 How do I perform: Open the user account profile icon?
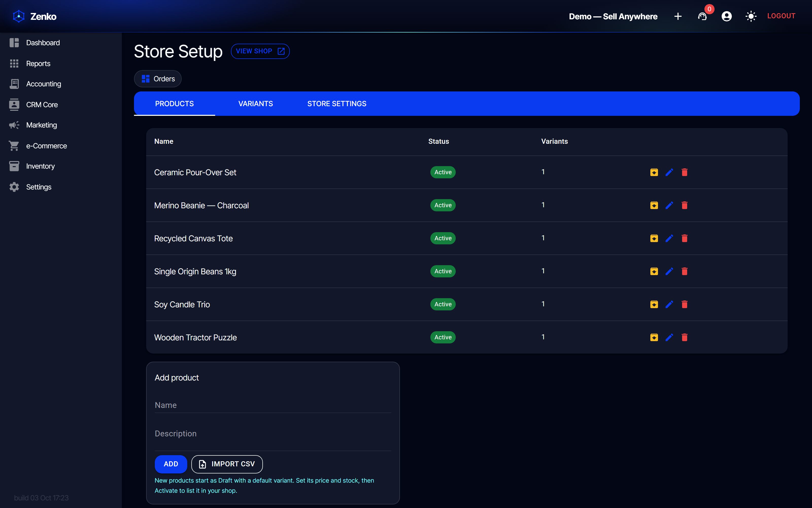[726, 16]
